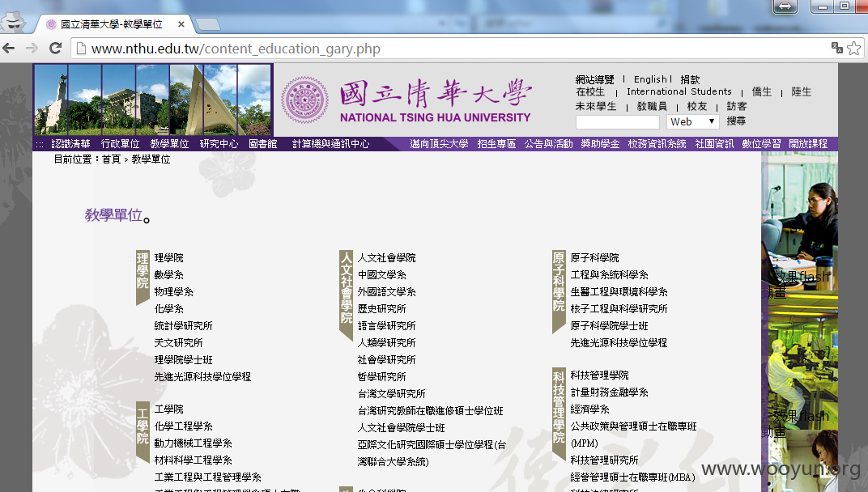Click the address bar URL
Viewport: 868px width, 492px height.
[x=236, y=49]
